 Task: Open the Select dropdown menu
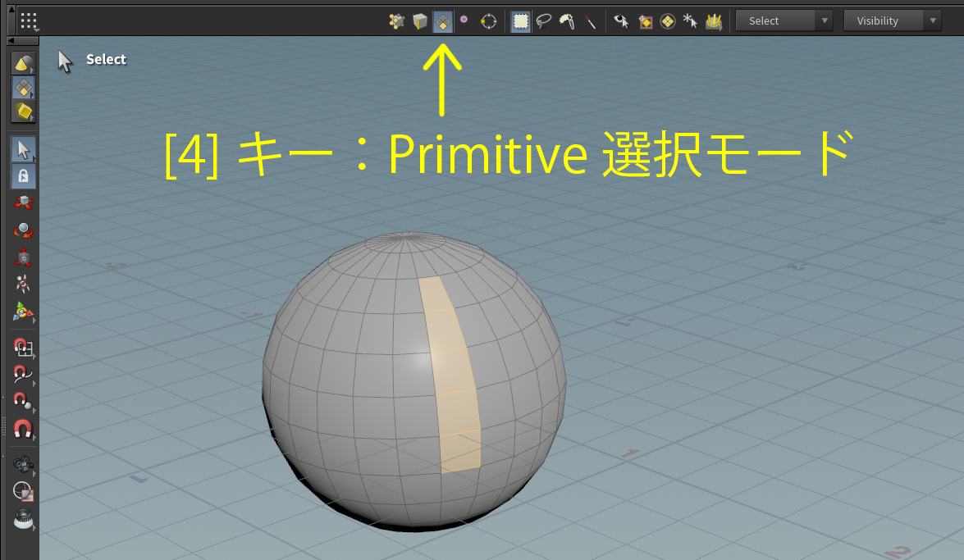[784, 20]
